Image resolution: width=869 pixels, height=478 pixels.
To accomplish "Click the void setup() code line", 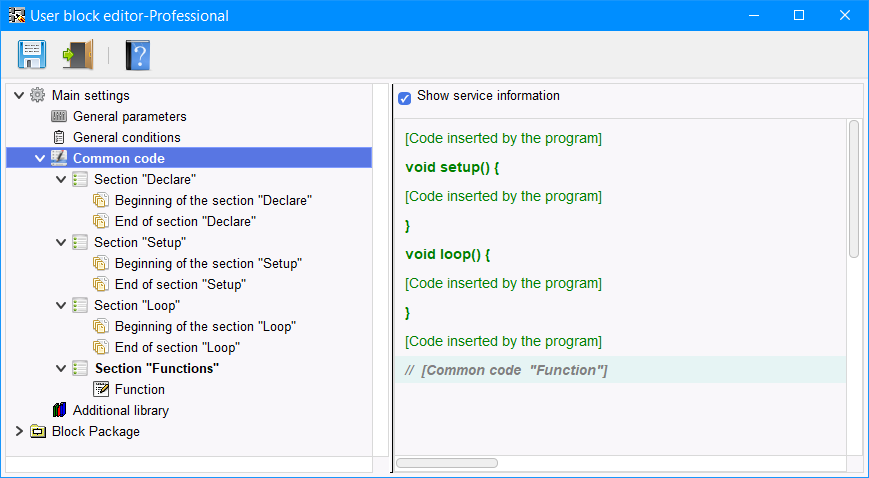I will (452, 167).
